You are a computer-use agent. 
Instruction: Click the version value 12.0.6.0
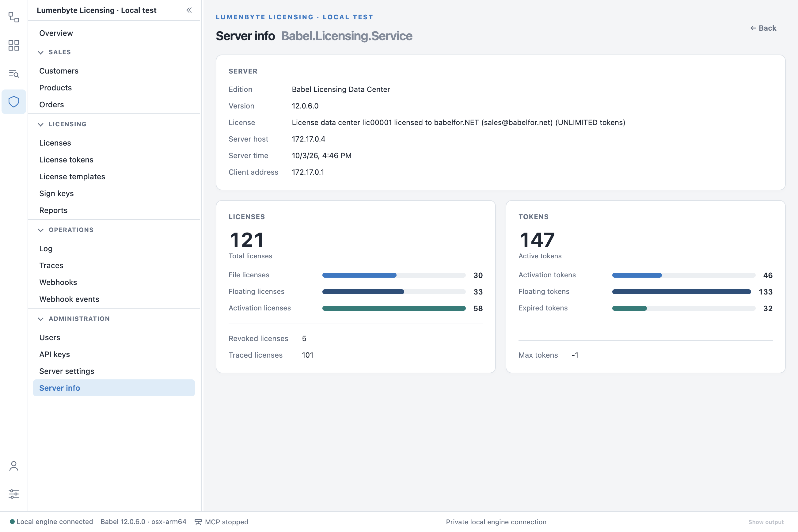[305, 106]
